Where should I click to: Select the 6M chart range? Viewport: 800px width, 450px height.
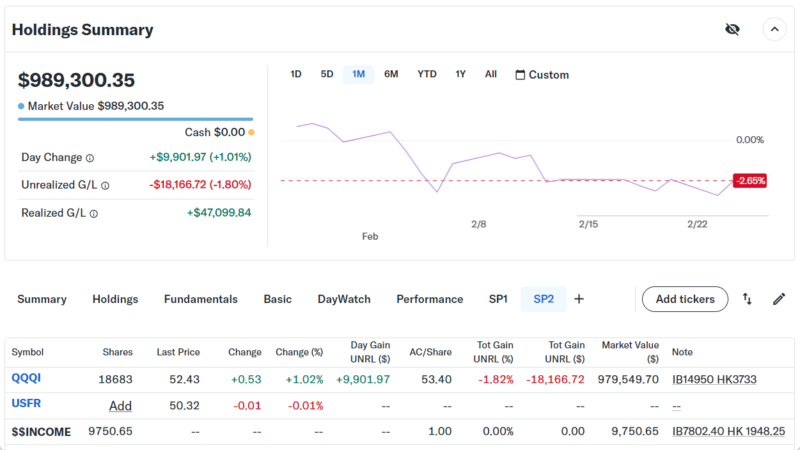pos(391,74)
